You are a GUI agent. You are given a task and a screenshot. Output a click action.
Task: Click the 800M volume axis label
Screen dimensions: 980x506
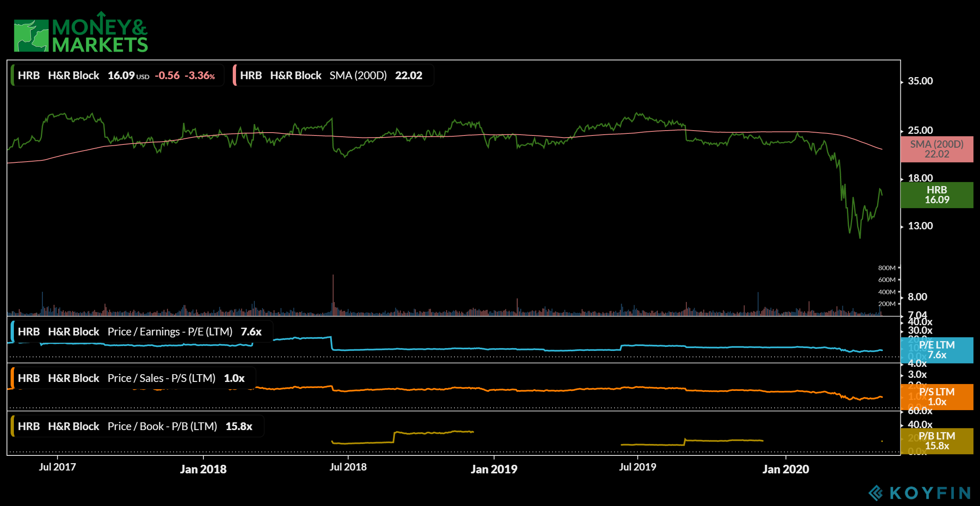(x=886, y=268)
